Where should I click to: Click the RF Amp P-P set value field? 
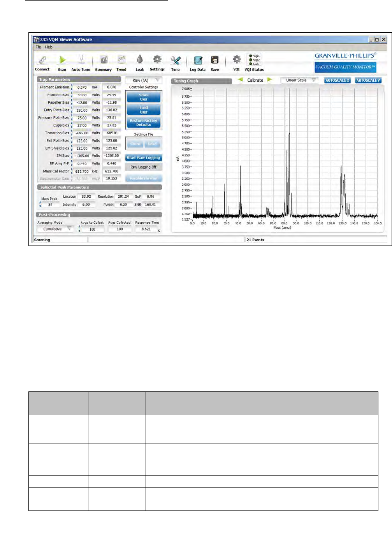(82, 164)
